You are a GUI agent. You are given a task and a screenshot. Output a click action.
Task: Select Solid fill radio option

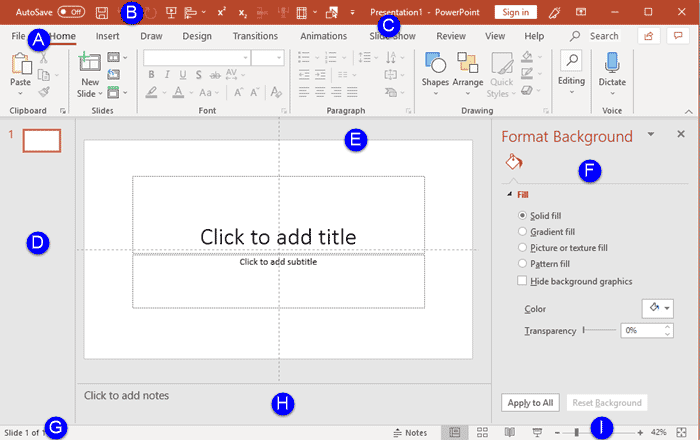click(522, 216)
